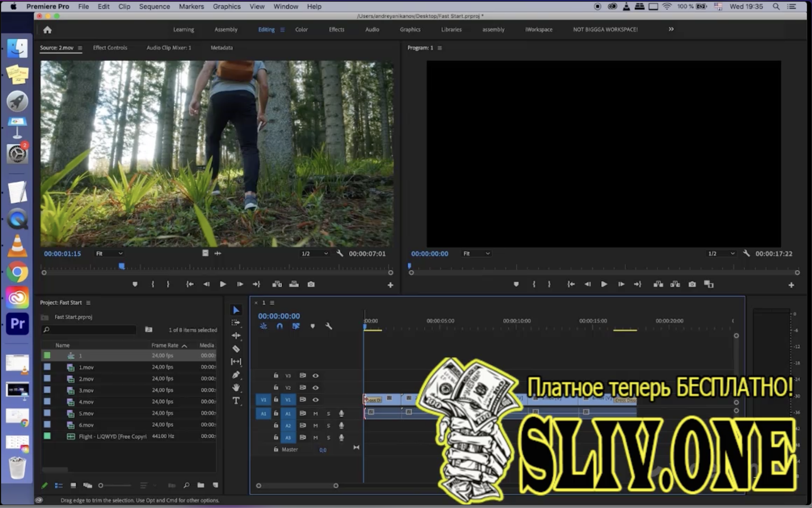Switch to Audio Clip Mixer tab
812x508 pixels.
pos(169,48)
